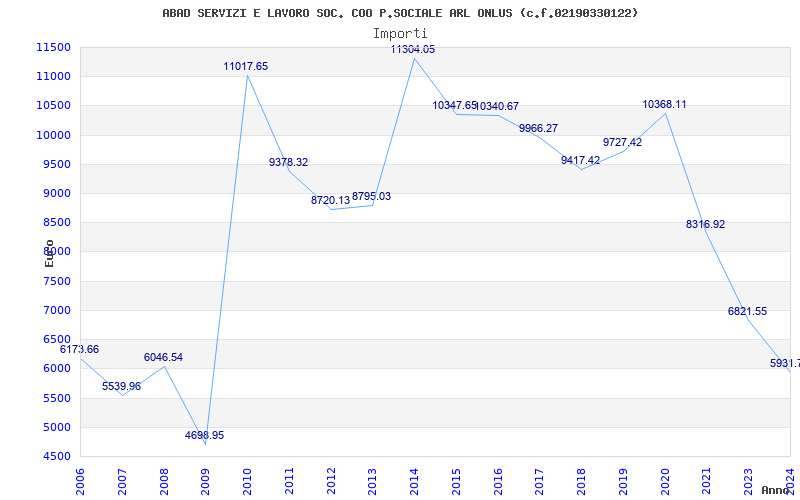Click the data label 8720.13
This screenshot has width=800, height=500.
(331, 201)
